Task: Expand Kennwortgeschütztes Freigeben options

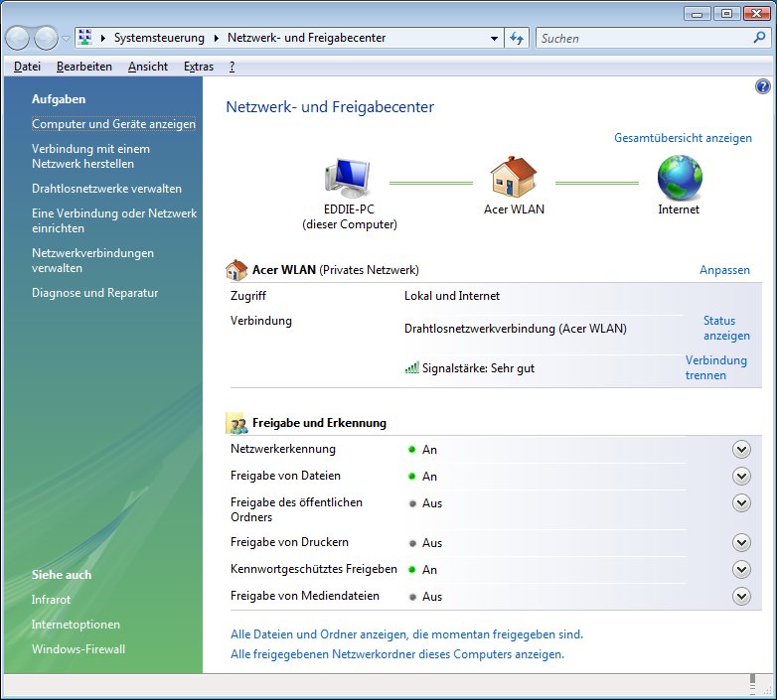Action: click(x=740, y=570)
